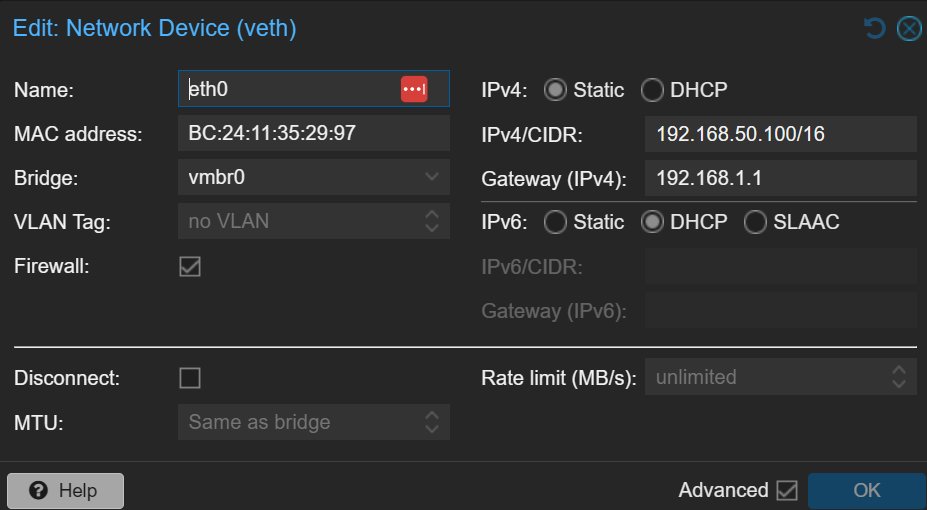Click the red password manager icon in Name field
The height and width of the screenshot is (510, 927).
pos(414,89)
